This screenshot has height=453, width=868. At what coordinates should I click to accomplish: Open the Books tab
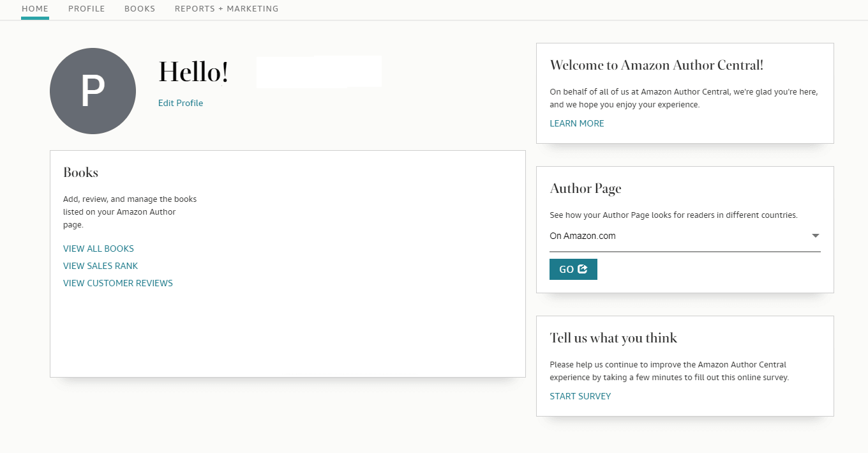coord(140,9)
